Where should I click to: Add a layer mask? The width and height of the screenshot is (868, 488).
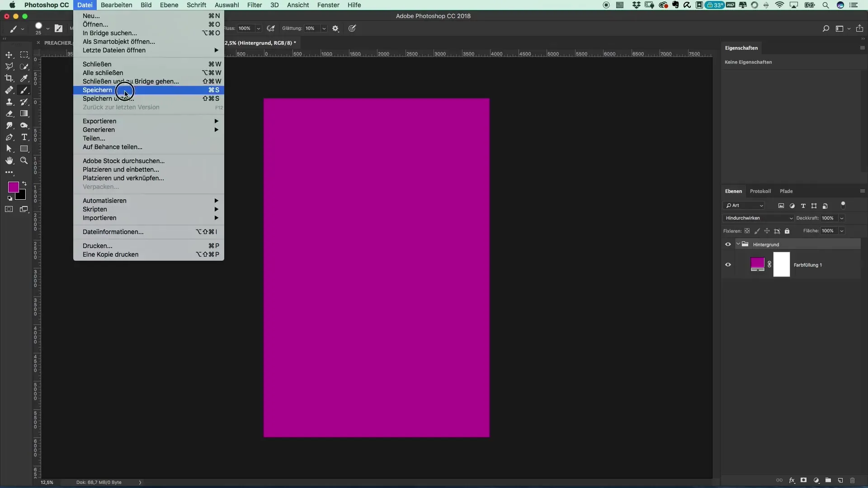(x=804, y=480)
